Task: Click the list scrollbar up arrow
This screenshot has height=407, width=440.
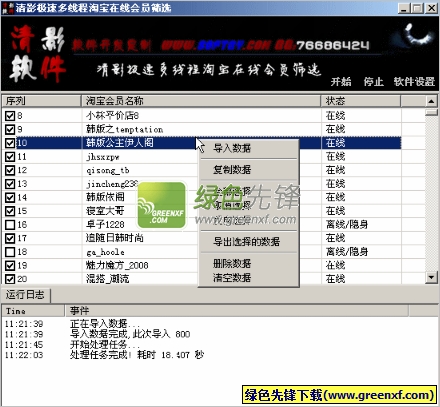Action: [x=431, y=101]
